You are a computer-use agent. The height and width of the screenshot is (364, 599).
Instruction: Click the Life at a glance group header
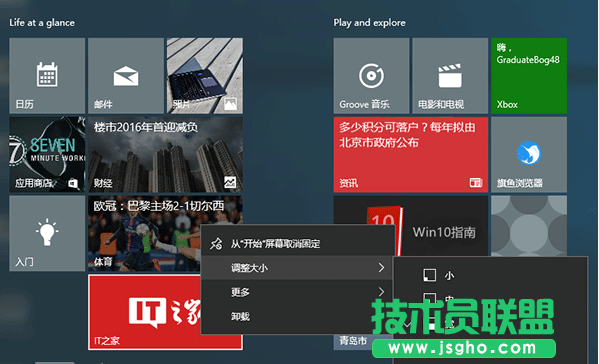coord(42,23)
